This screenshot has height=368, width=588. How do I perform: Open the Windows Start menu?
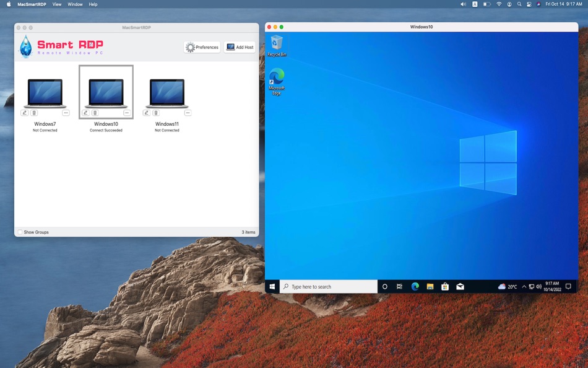coord(272,286)
